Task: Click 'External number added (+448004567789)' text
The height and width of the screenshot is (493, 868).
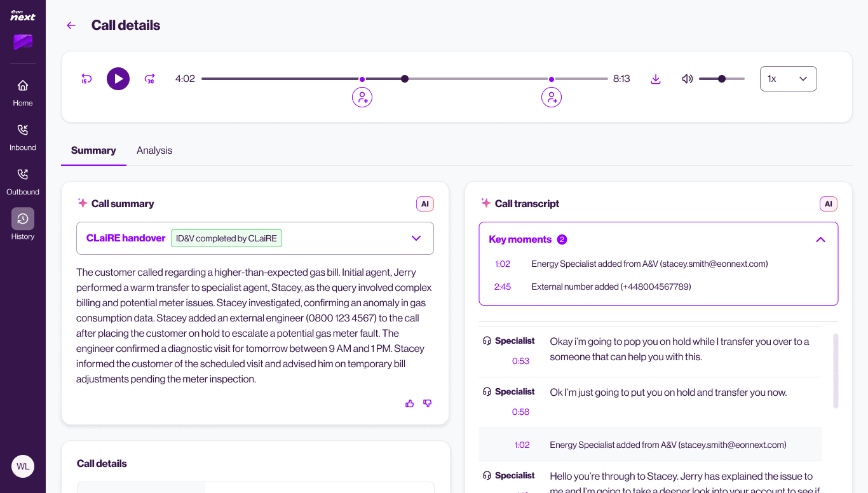Action: (x=611, y=287)
